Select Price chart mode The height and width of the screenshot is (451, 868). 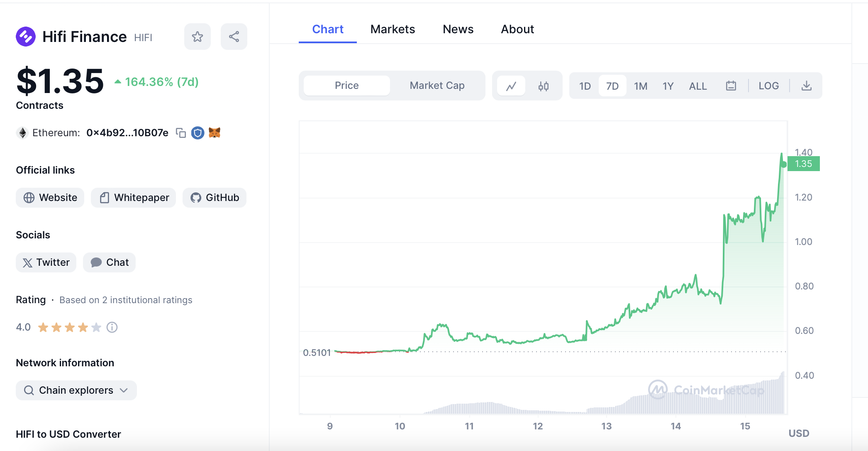click(347, 86)
